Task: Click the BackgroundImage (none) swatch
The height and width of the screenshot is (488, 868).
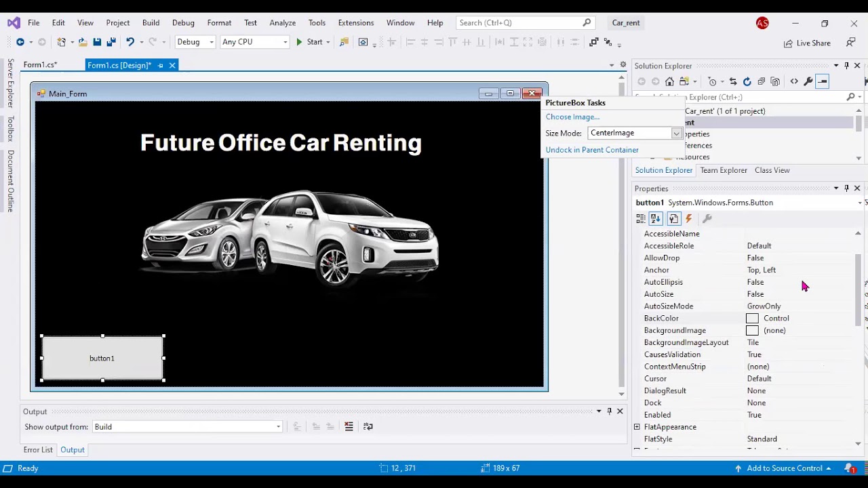Action: click(x=752, y=331)
